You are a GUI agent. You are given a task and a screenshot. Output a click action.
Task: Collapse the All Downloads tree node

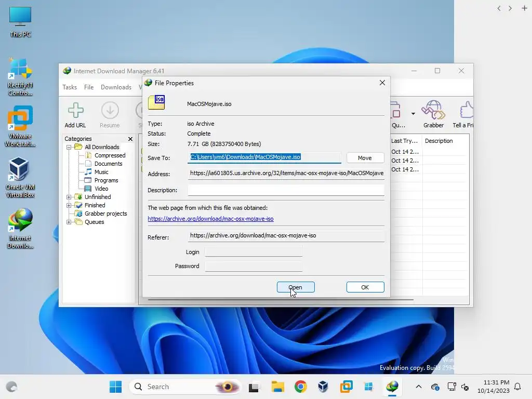(x=69, y=147)
